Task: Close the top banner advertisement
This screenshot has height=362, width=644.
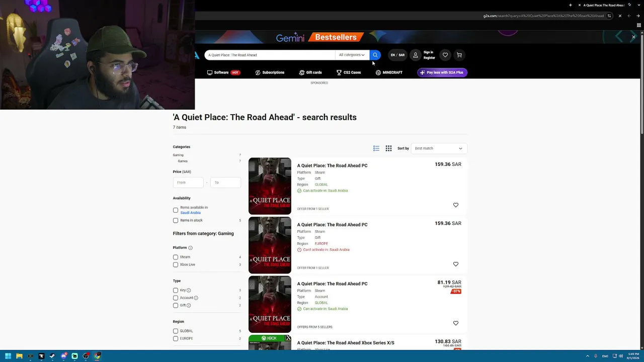Action: 633,37
